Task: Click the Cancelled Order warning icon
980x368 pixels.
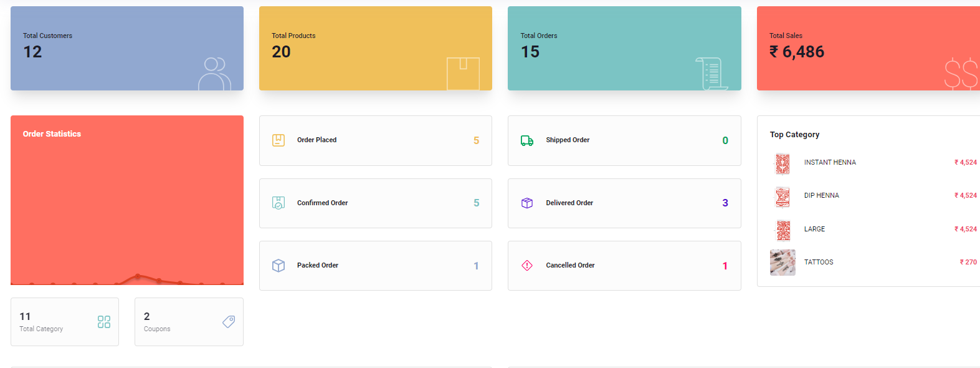Action: click(527, 266)
